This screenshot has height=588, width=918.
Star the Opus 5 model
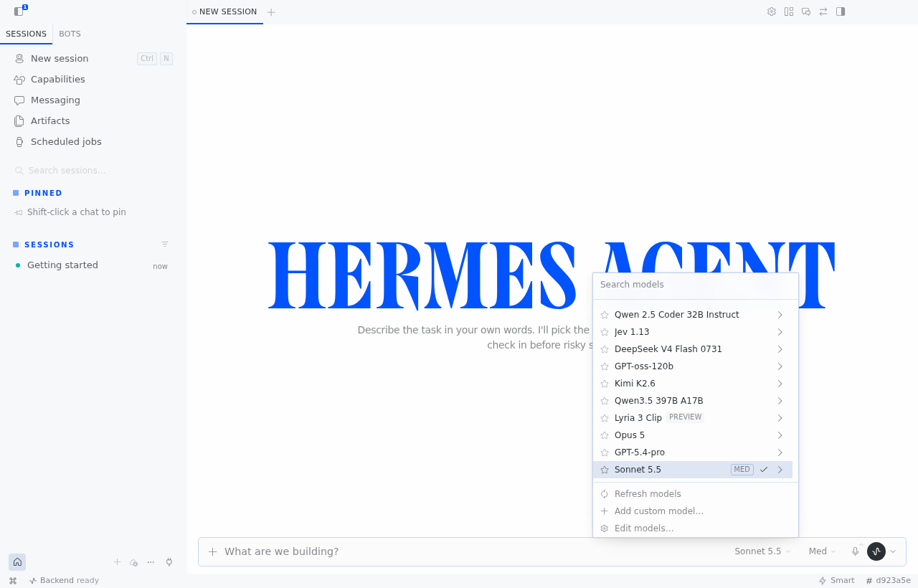click(605, 435)
